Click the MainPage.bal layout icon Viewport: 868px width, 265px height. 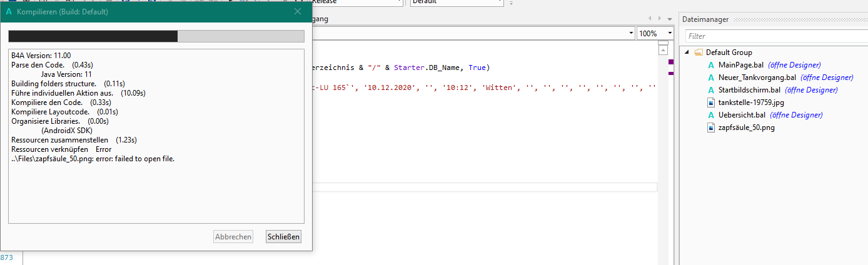click(x=711, y=65)
